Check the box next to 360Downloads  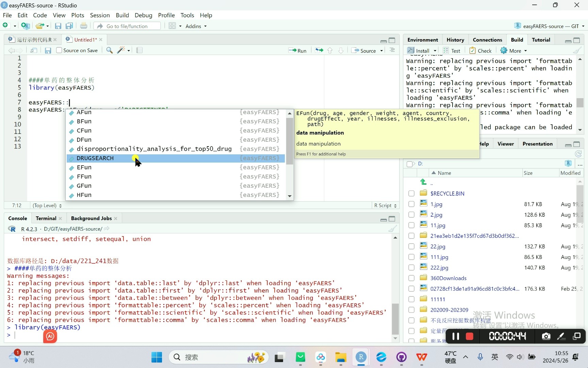pos(411,278)
